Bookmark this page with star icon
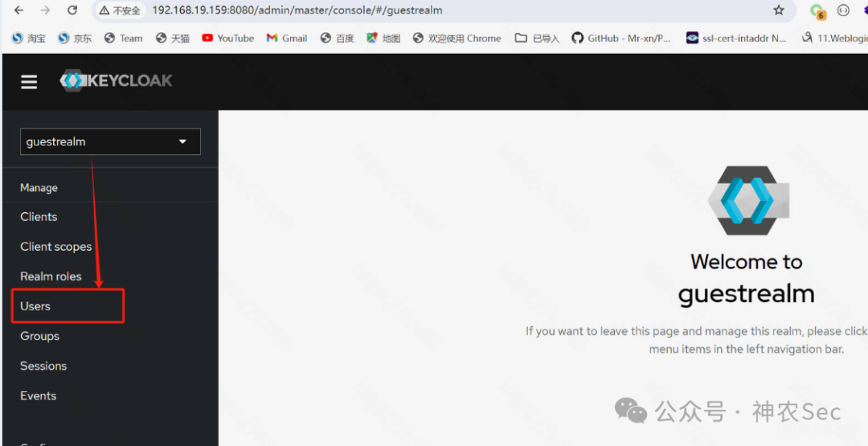Screen dimensions: 868x446 click(779, 10)
